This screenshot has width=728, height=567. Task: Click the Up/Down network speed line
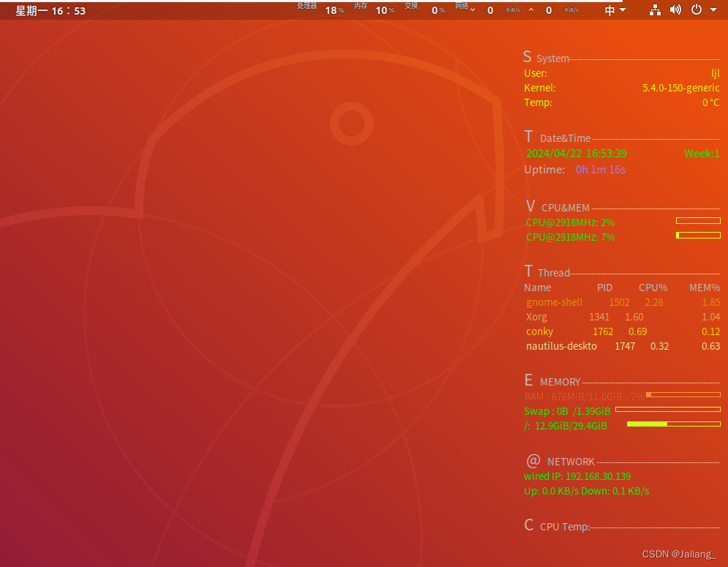tap(586, 492)
